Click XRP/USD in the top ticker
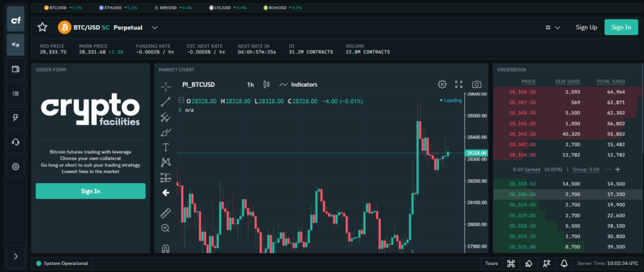 click(x=167, y=8)
